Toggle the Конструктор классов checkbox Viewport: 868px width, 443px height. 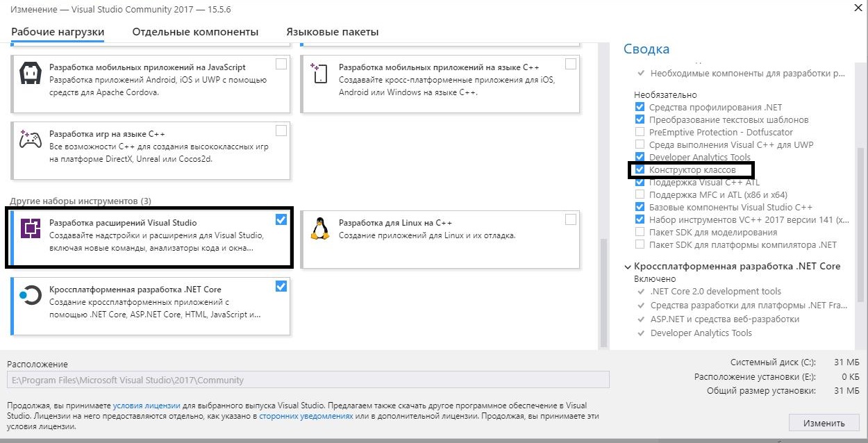640,169
